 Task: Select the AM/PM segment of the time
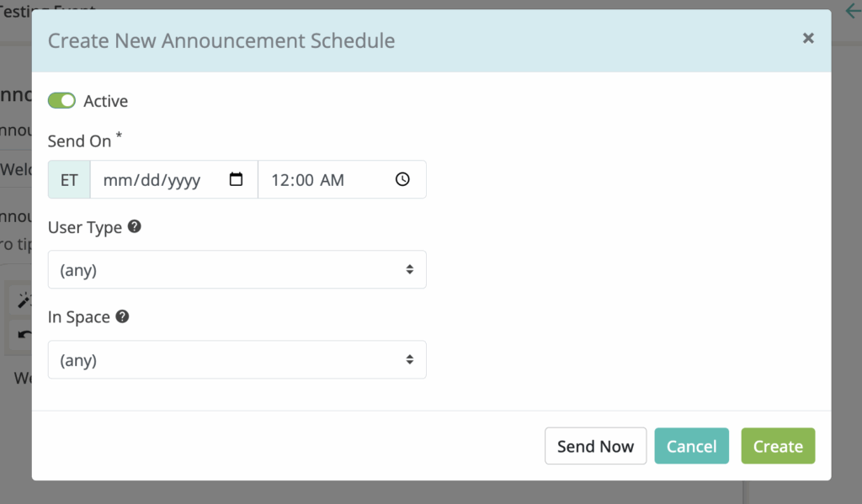pyautogui.click(x=332, y=180)
